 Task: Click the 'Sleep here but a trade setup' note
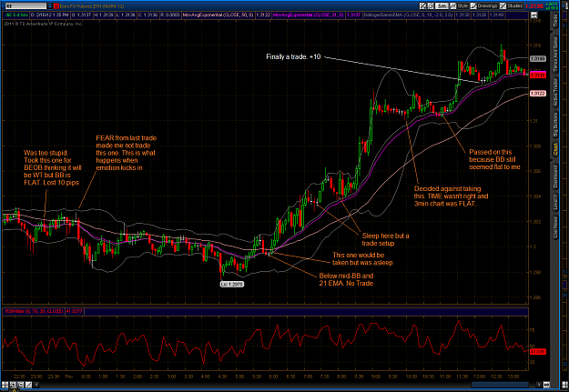tap(385, 239)
